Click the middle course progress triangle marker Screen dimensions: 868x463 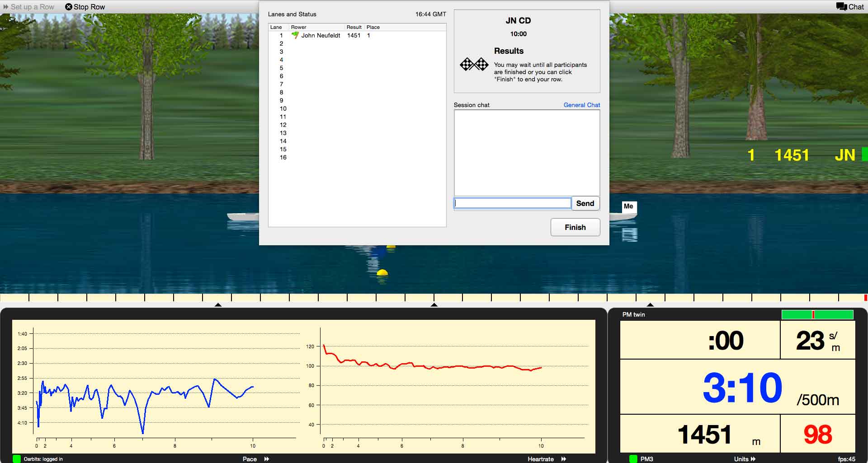tap(434, 305)
